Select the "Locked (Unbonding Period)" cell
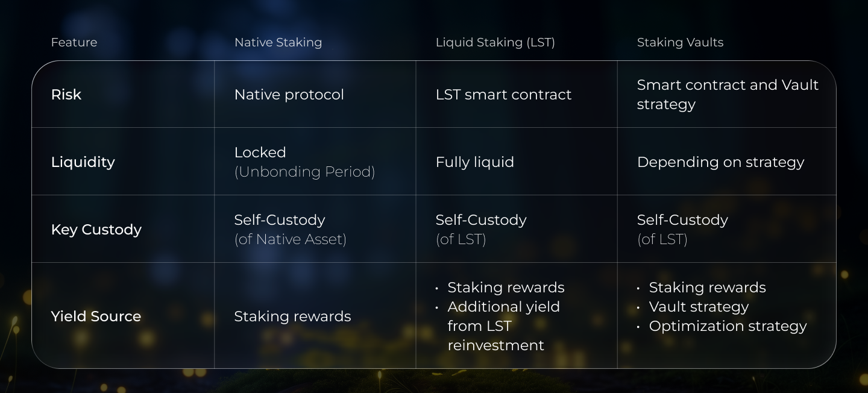Image resolution: width=868 pixels, height=393 pixels. click(304, 162)
